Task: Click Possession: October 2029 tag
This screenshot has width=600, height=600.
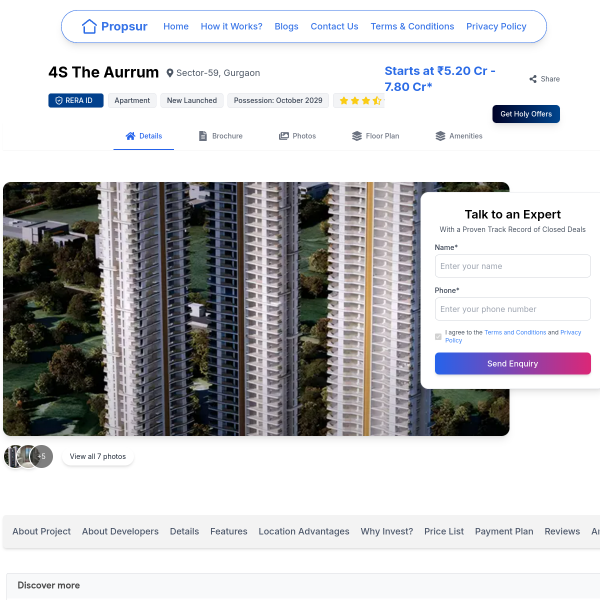Action: pos(278,101)
